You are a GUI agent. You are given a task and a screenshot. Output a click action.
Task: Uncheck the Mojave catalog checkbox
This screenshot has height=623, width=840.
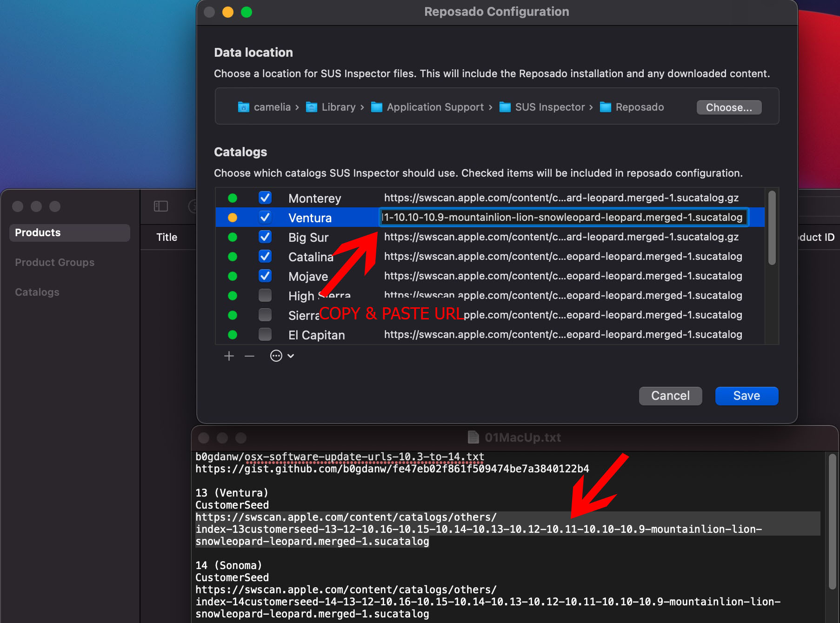265,276
